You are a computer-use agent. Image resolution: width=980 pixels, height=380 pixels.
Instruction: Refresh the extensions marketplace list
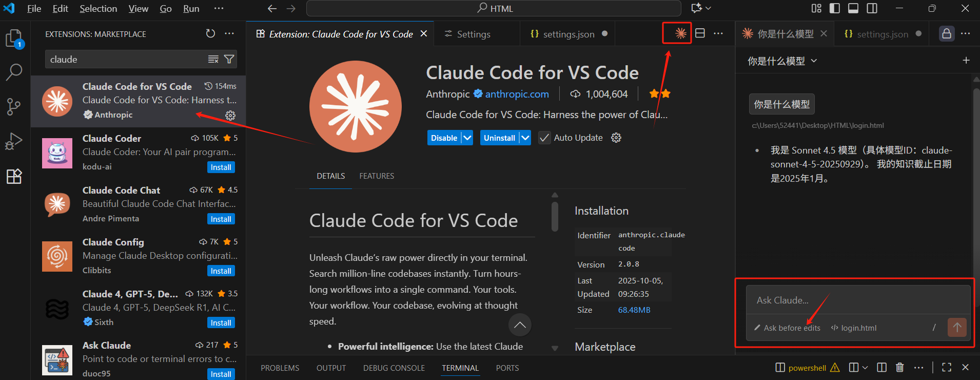click(210, 34)
